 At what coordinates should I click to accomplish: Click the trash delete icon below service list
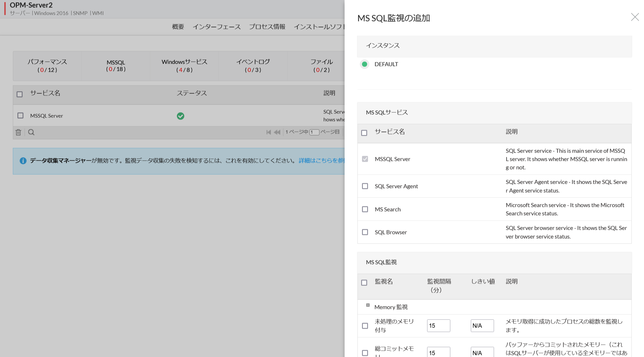pos(18,132)
